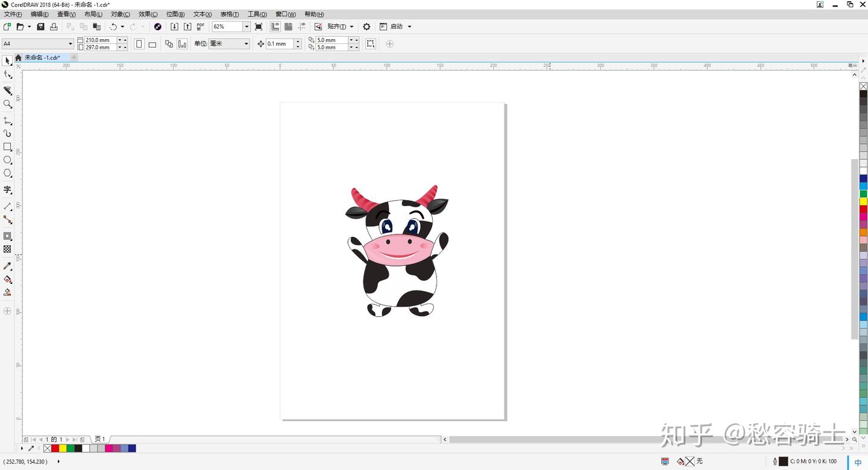Create a new document from toolbar

tap(7, 27)
